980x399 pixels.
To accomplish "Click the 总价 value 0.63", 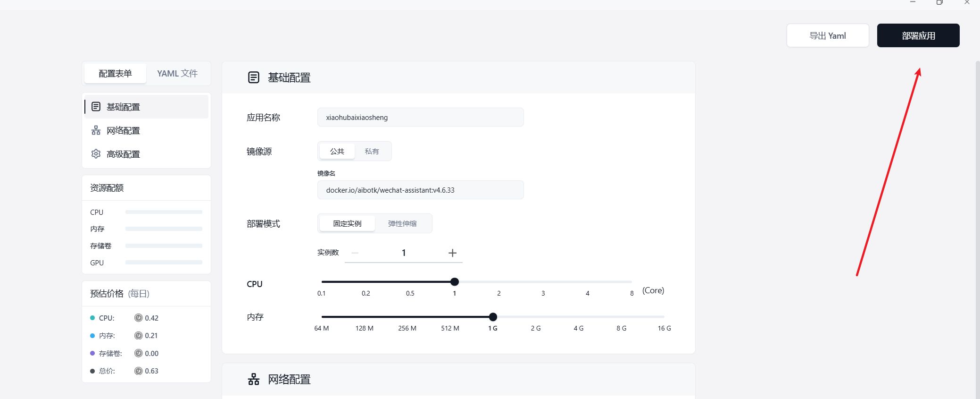I will 151,371.
